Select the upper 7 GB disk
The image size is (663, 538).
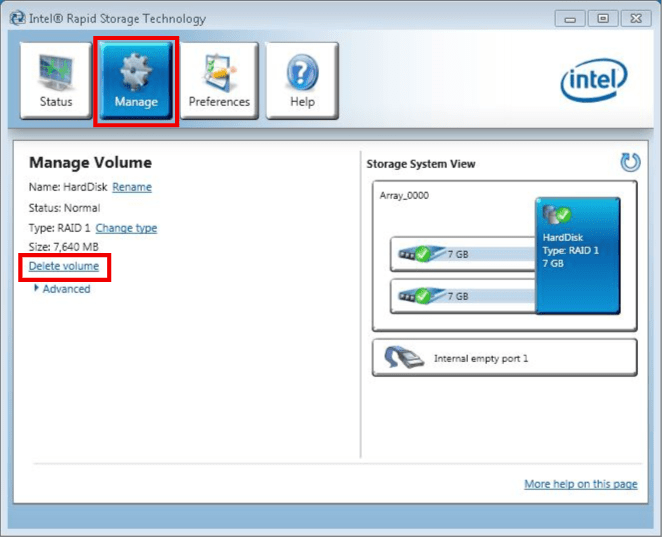click(x=463, y=254)
